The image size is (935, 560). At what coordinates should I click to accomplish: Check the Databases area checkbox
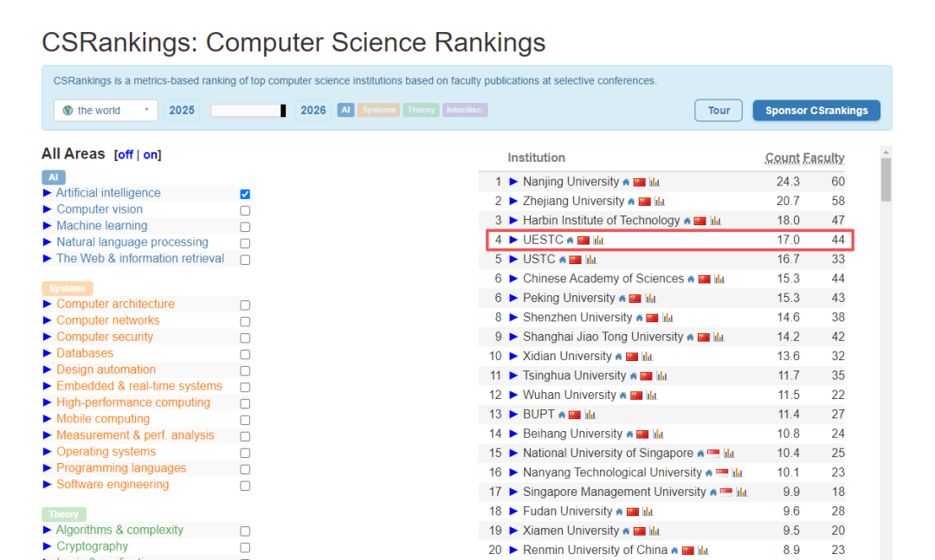(x=245, y=354)
